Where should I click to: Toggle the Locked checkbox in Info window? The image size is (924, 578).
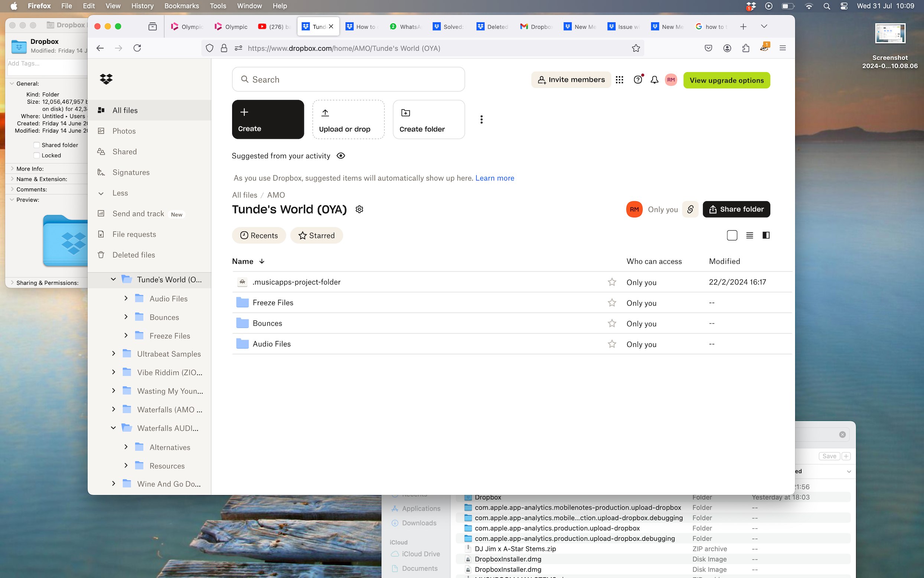(x=37, y=155)
